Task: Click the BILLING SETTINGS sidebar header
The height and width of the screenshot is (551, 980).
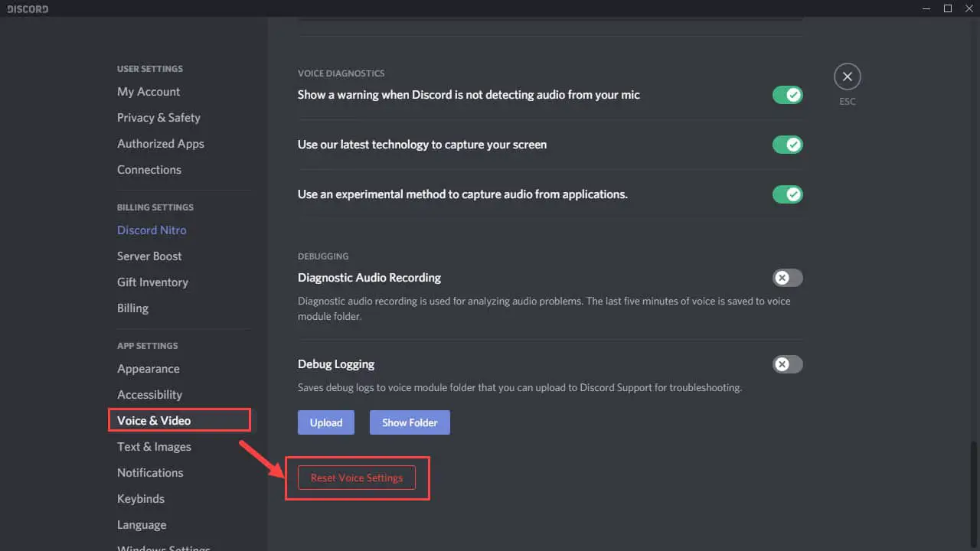Action: tap(155, 207)
